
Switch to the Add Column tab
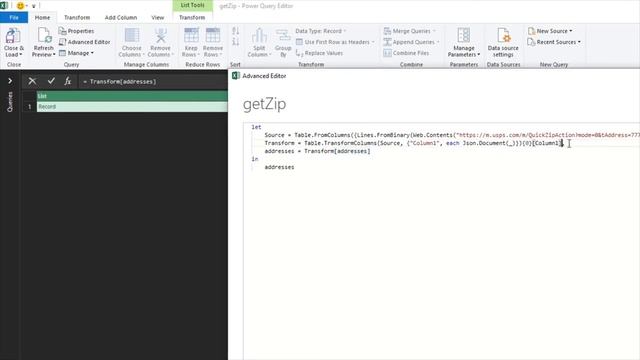point(121,18)
